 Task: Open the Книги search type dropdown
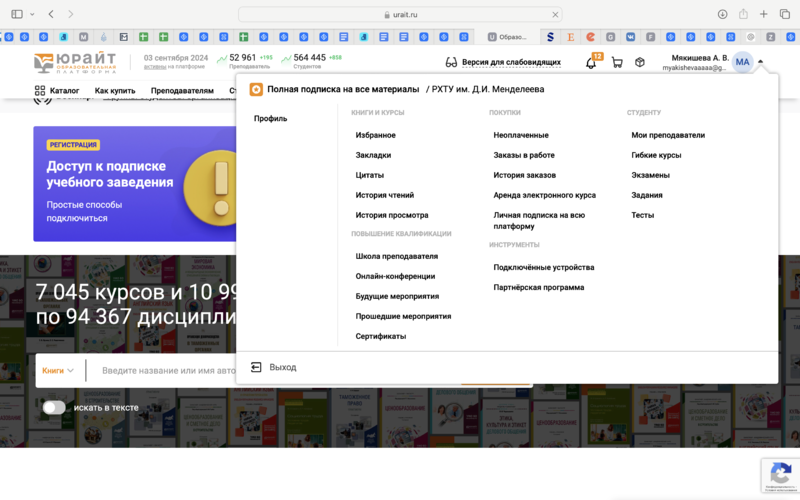point(58,370)
